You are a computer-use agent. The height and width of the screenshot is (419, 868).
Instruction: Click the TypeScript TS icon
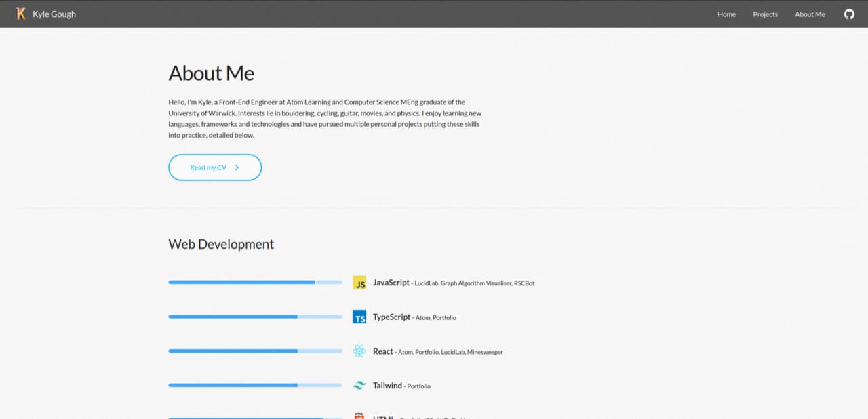tap(359, 317)
